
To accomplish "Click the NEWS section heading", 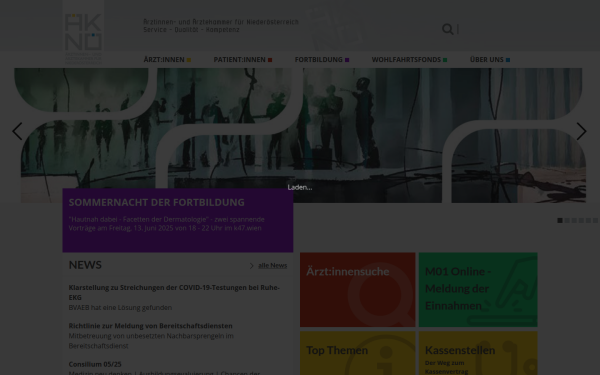I will point(85,265).
